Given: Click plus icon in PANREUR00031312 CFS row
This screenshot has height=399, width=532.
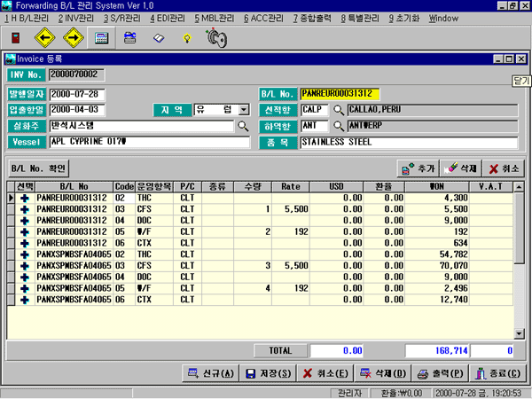Looking at the screenshot, I should (25, 209).
